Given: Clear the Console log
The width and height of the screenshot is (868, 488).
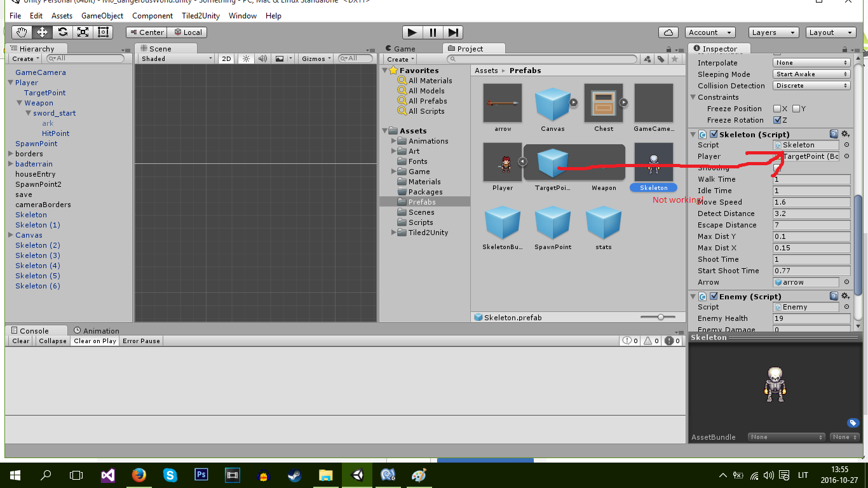Looking at the screenshot, I should [21, 341].
